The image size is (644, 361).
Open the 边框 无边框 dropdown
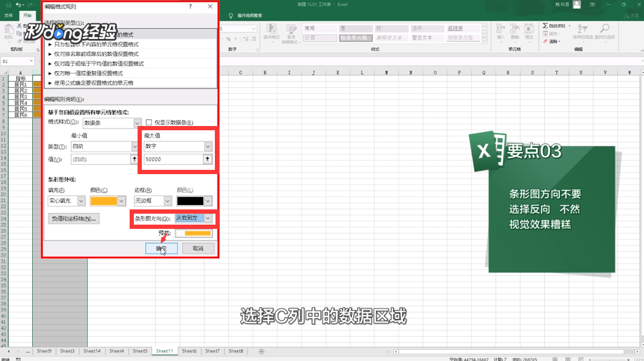coord(152,201)
